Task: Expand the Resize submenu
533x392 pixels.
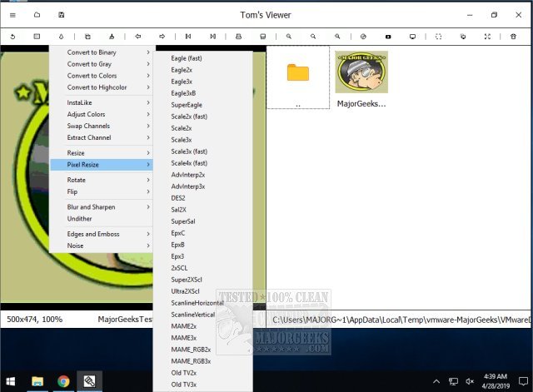Action: click(x=102, y=153)
